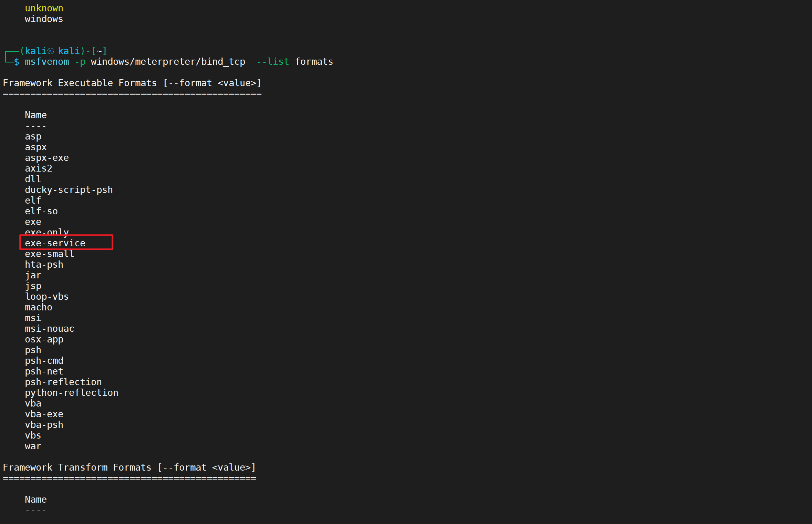Click the kali prompt user label
The width and height of the screenshot is (812, 524).
(36, 51)
